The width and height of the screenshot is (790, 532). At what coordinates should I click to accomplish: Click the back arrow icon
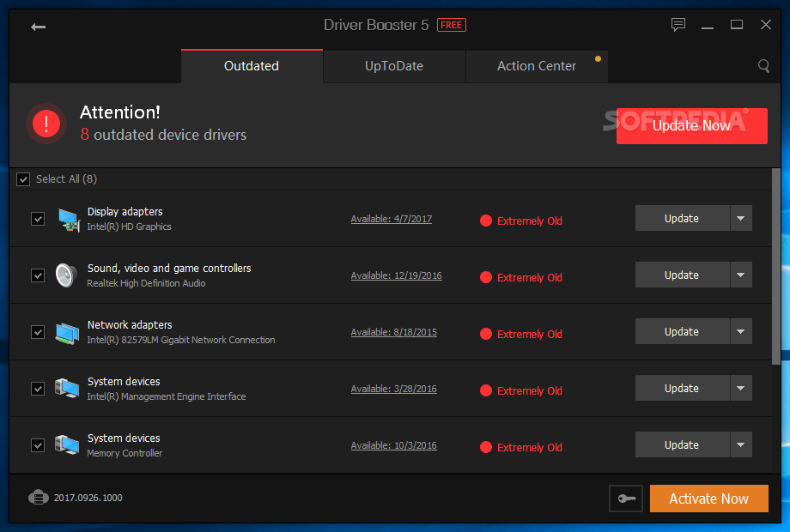click(38, 27)
